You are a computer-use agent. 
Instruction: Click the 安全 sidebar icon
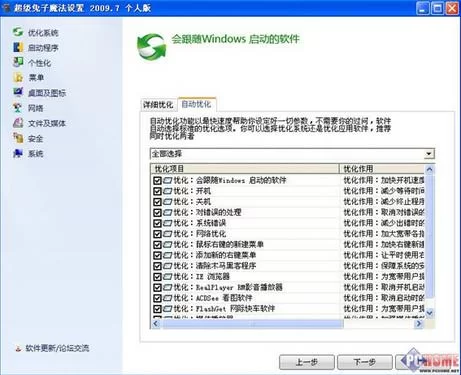[18, 138]
